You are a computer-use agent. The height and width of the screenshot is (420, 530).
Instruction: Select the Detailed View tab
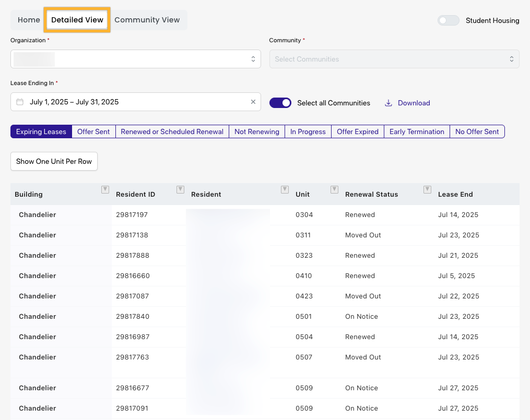(77, 20)
